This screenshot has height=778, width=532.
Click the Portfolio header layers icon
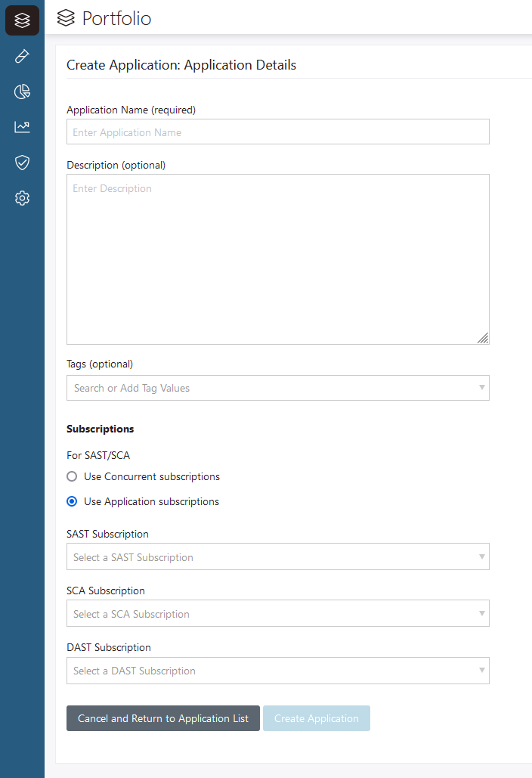click(66, 18)
